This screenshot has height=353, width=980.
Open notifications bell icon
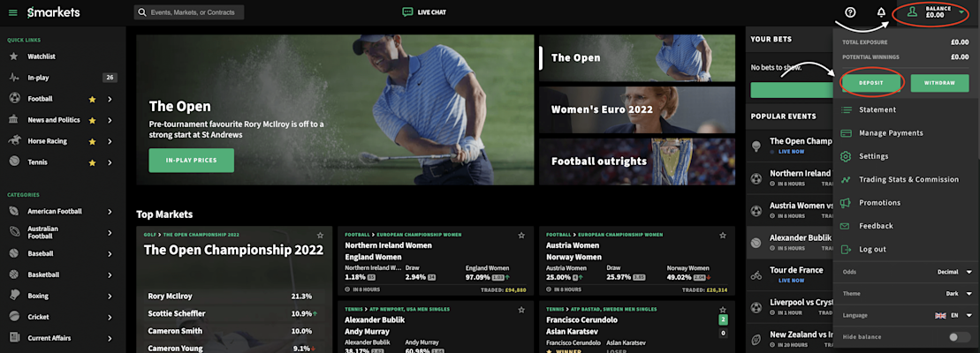coord(881,12)
